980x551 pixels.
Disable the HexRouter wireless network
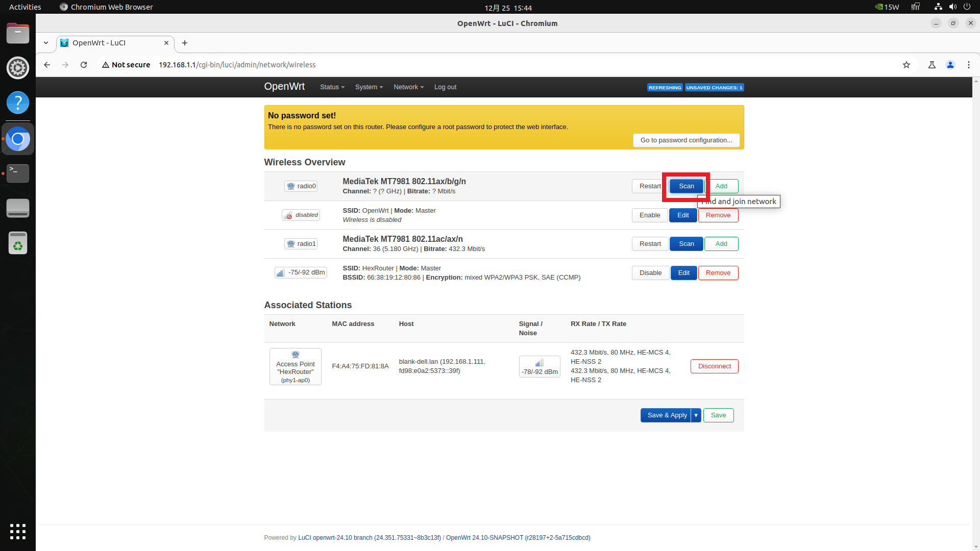(650, 273)
